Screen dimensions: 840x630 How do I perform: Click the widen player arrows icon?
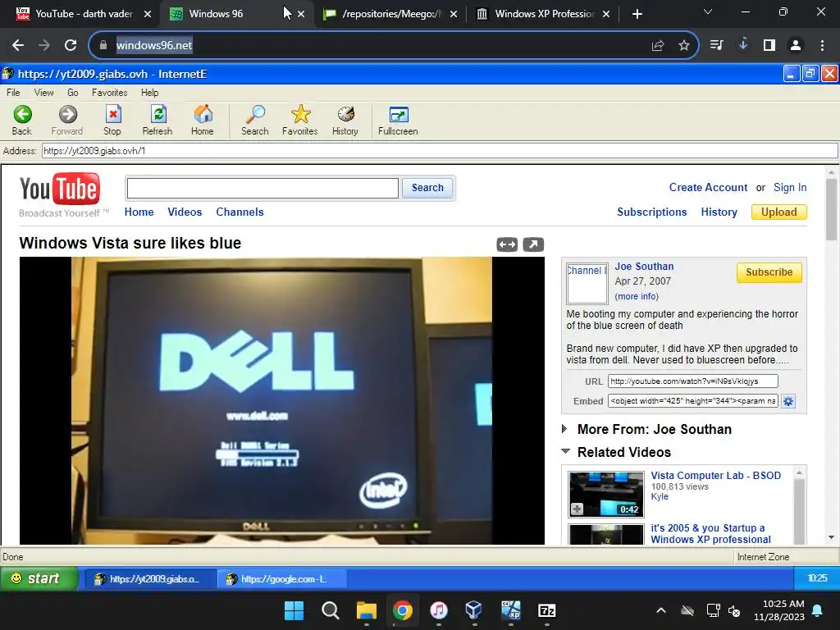tap(507, 244)
